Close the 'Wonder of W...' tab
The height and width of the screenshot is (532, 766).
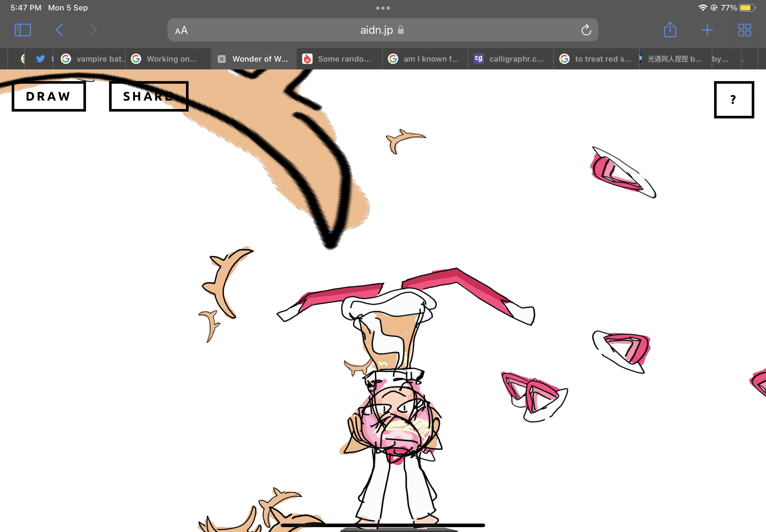pos(221,59)
